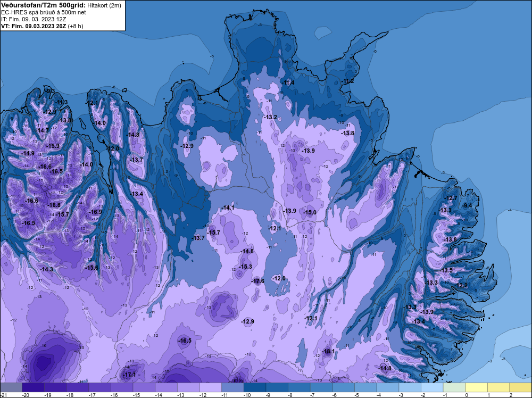Click the legend color swatch labeled -5
532x398 pixels.
(x=365, y=387)
